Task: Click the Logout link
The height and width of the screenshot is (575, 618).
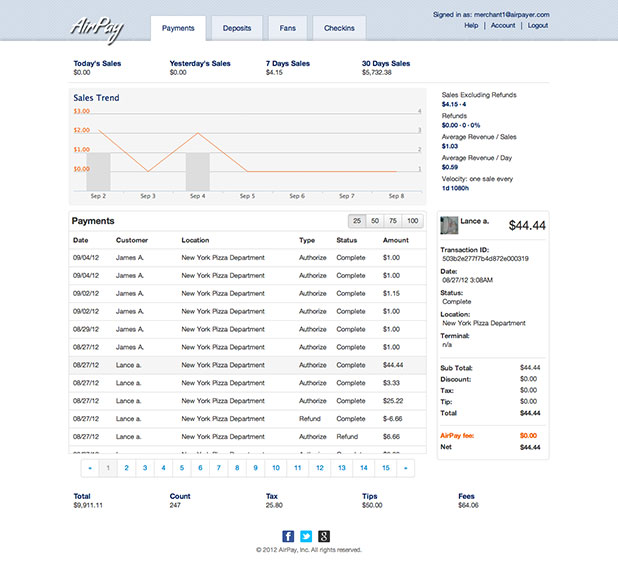Action: pos(538,25)
